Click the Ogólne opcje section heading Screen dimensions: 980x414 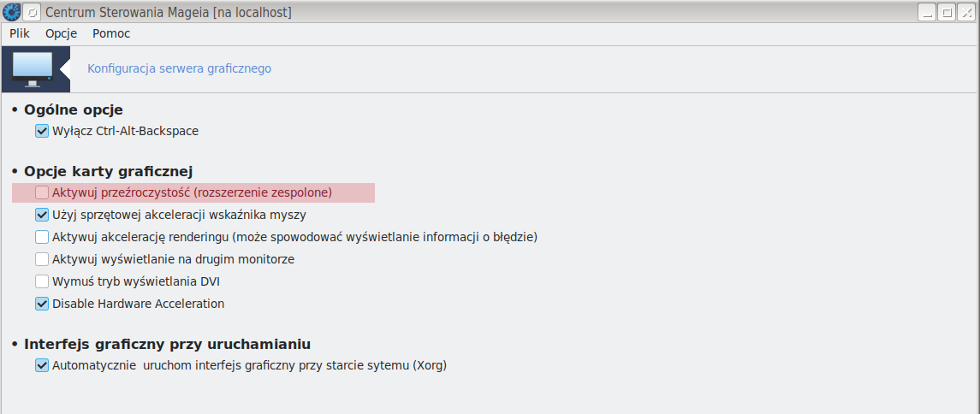pos(73,109)
